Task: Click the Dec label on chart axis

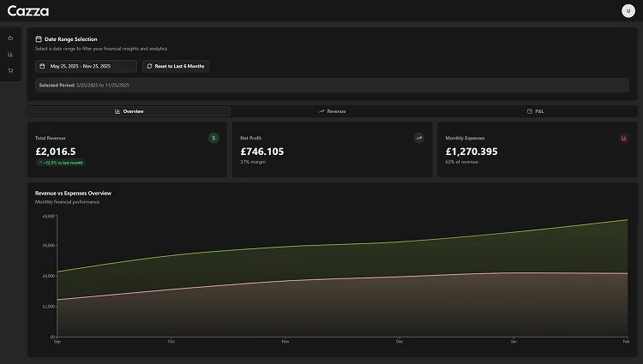Action: point(400,341)
